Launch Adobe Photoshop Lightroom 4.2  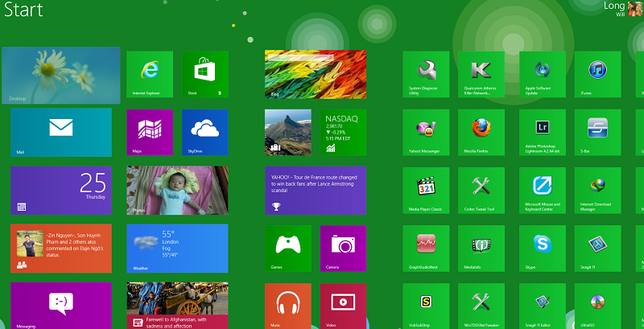pyautogui.click(x=542, y=132)
